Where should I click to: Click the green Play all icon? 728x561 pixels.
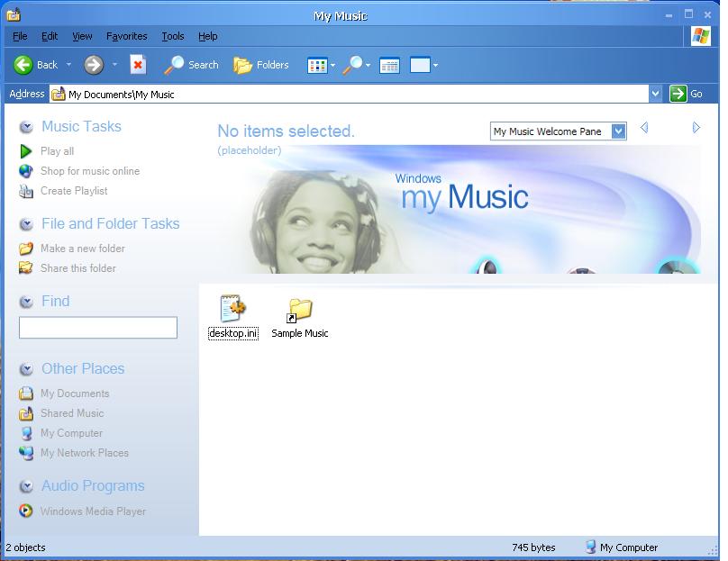tap(25, 151)
